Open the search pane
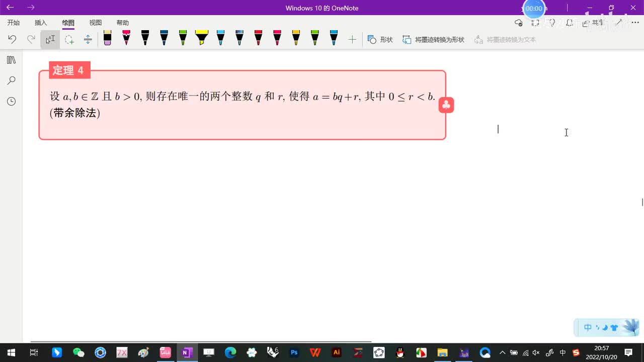 point(11,80)
